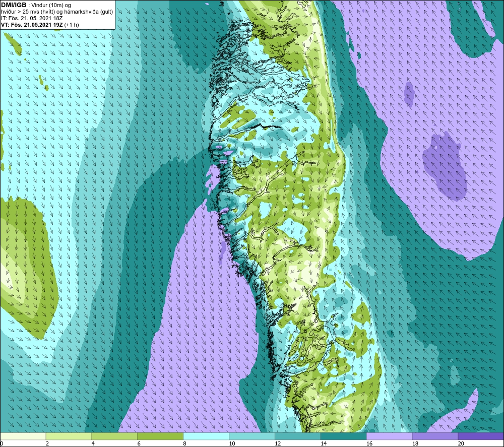Image resolution: width=504 pixels, height=447 pixels.
Task: Click the "DMI/IGB : Vindur (10m) og" title line
Action: click(x=36, y=5)
